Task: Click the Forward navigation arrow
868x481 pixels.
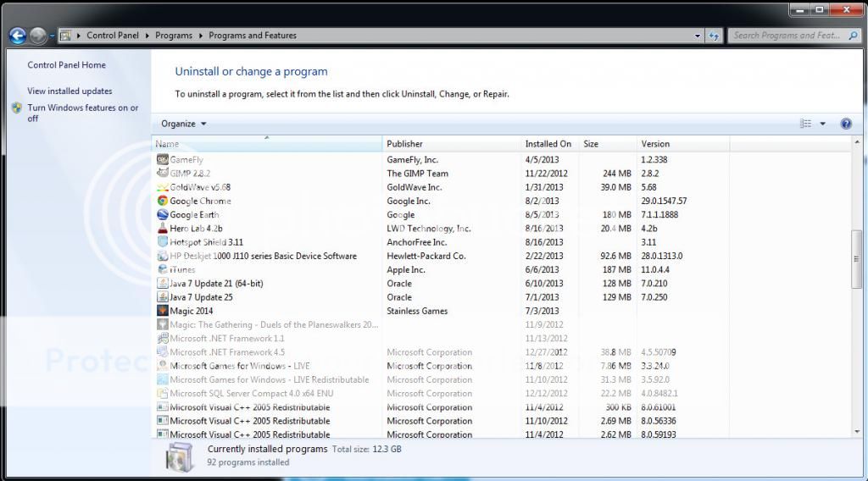Action: [x=37, y=36]
